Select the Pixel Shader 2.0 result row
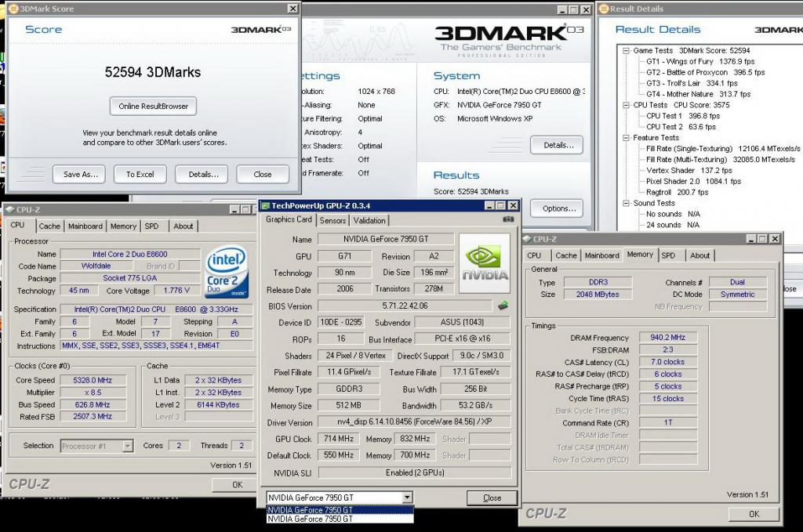The height and width of the screenshot is (532, 803). [x=693, y=181]
